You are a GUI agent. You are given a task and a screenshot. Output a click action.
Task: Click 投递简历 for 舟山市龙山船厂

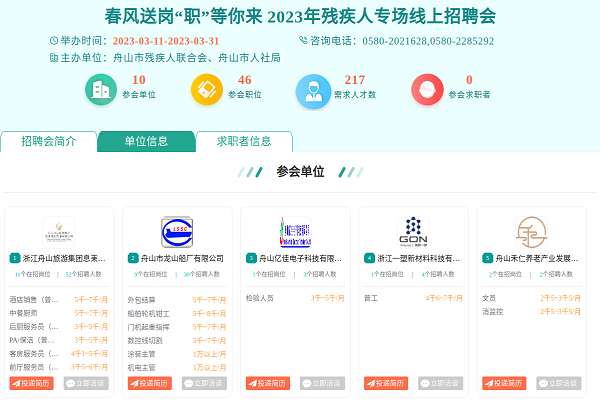pyautogui.click(x=150, y=383)
